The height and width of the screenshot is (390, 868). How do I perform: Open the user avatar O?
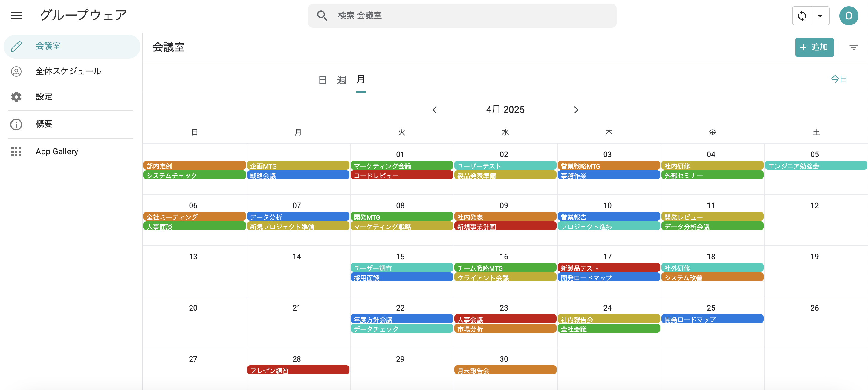pyautogui.click(x=849, y=16)
